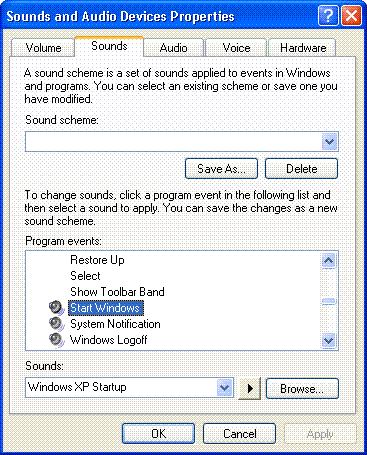The width and height of the screenshot is (367, 455).
Task: Expand the Sound scheme dropdown arrow
Action: click(x=330, y=142)
